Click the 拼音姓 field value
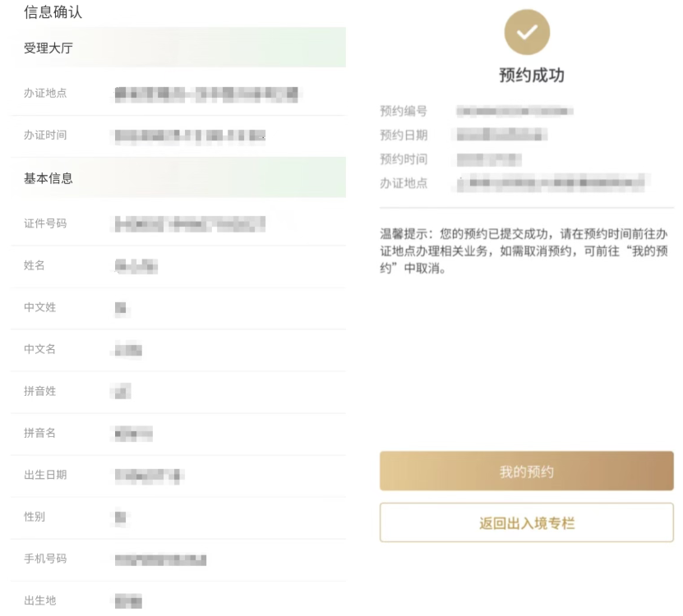Image resolution: width=683 pixels, height=616 pixels. pyautogui.click(x=122, y=392)
